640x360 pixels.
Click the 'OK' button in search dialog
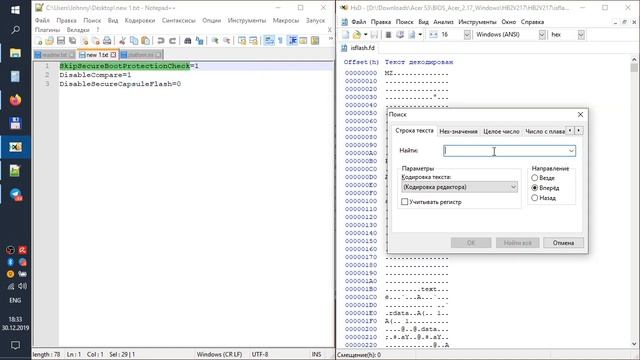(471, 243)
